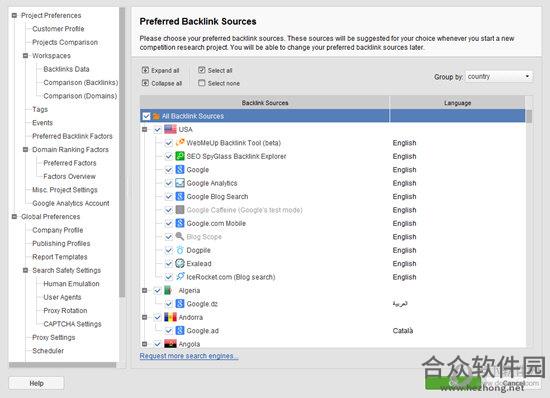Click the Blog Scope magnifier icon
Image resolution: width=550 pixels, height=398 pixels.
tap(180, 236)
